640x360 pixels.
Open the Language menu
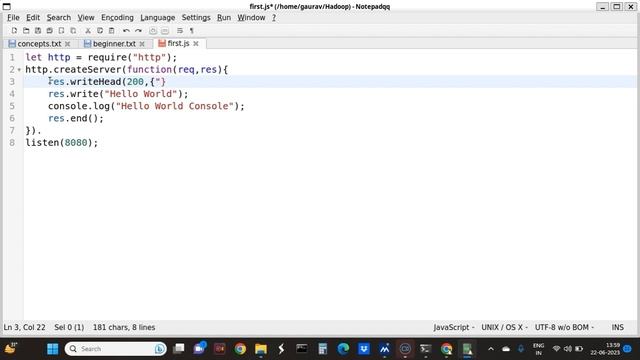coord(158,18)
